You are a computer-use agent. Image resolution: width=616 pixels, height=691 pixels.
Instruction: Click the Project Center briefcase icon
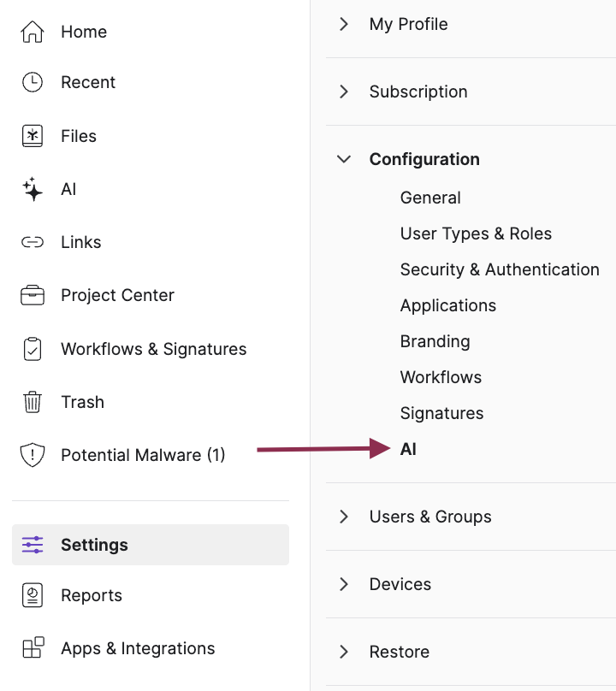33,295
